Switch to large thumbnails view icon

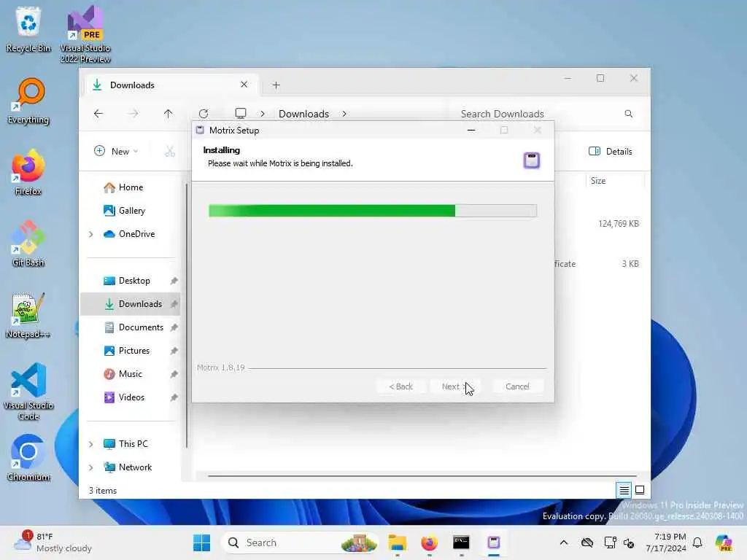pyautogui.click(x=640, y=489)
